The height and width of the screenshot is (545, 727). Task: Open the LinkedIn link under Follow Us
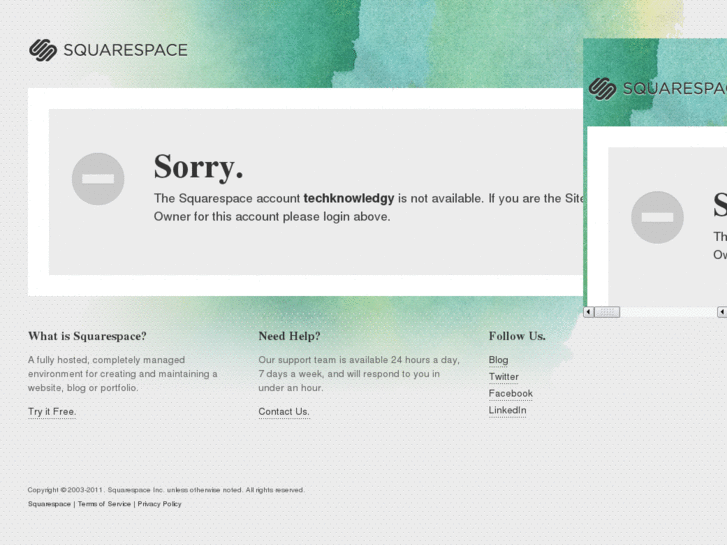507,410
